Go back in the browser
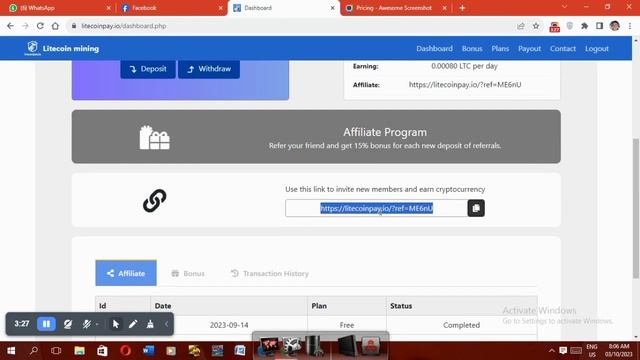Image resolution: width=640 pixels, height=360 pixels. coord(10,26)
